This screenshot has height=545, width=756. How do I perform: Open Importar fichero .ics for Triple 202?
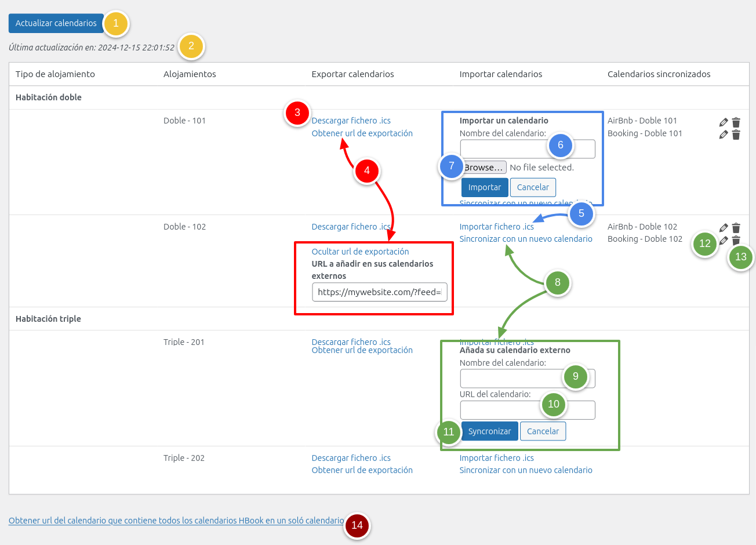point(496,458)
